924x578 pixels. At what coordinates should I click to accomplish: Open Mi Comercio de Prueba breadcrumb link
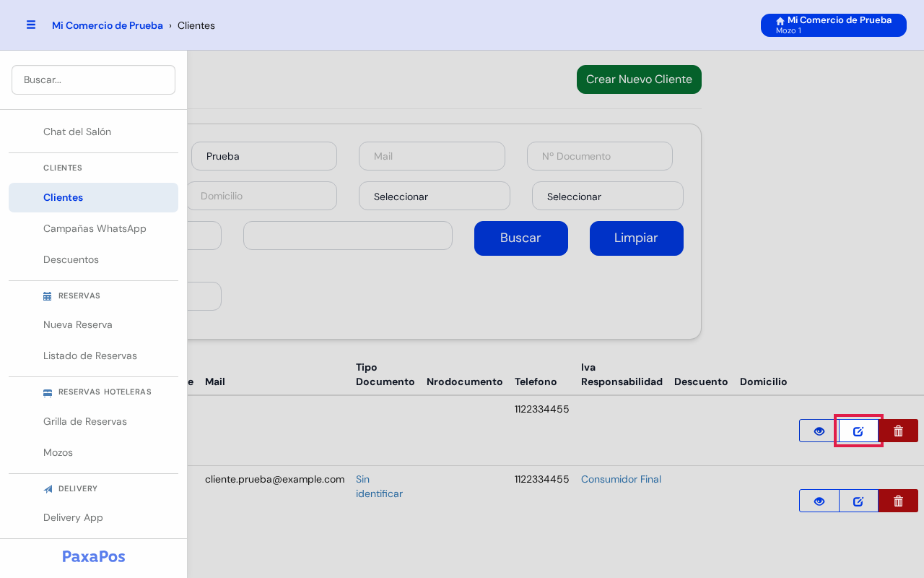pos(108,25)
